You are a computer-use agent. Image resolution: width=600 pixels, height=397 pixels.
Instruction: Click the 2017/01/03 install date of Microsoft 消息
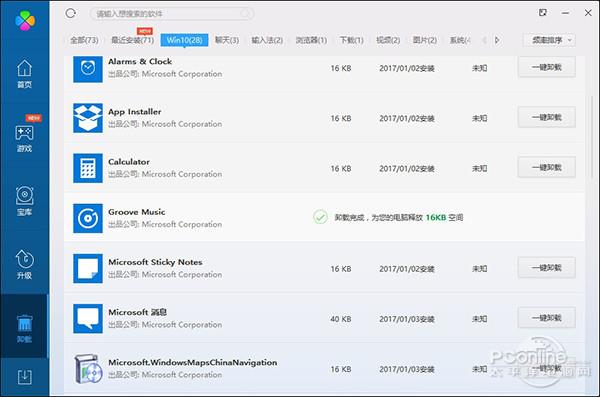(407, 319)
